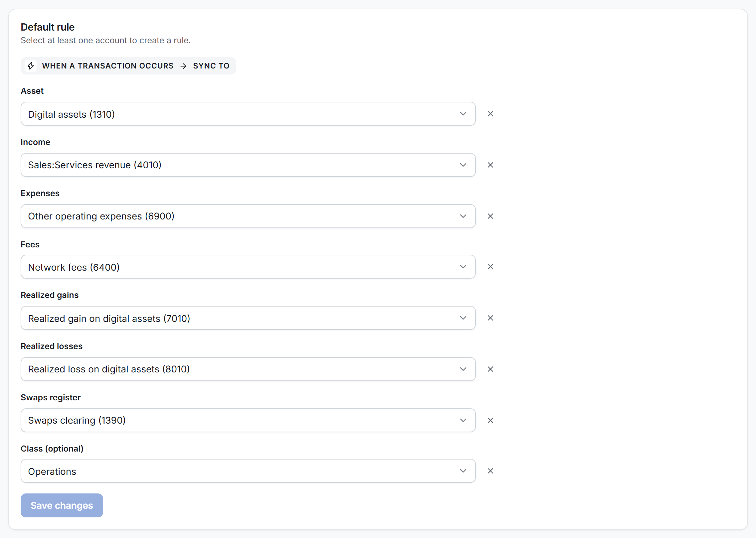Expand the Expenses dropdown with Other operating expenses
The height and width of the screenshot is (538, 756).
(x=248, y=216)
